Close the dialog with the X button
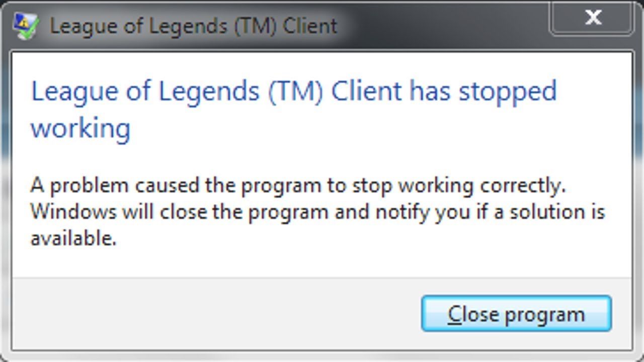644x362 pixels. (592, 18)
